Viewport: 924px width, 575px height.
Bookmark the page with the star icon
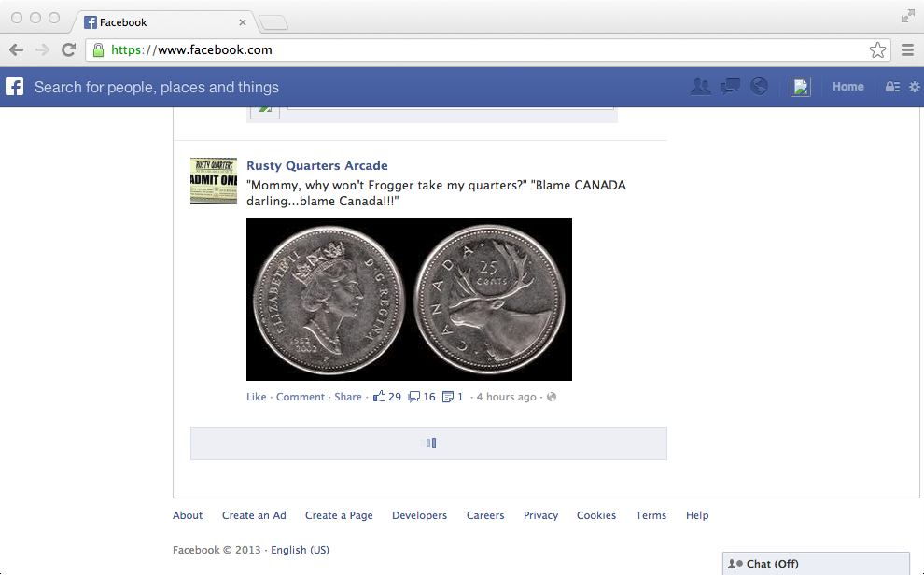coord(877,50)
